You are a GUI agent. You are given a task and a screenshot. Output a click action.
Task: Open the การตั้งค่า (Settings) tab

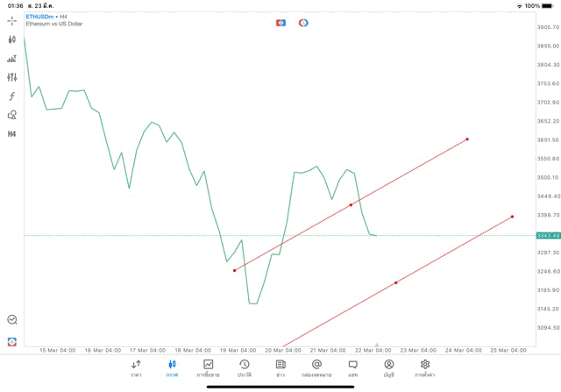point(425,367)
